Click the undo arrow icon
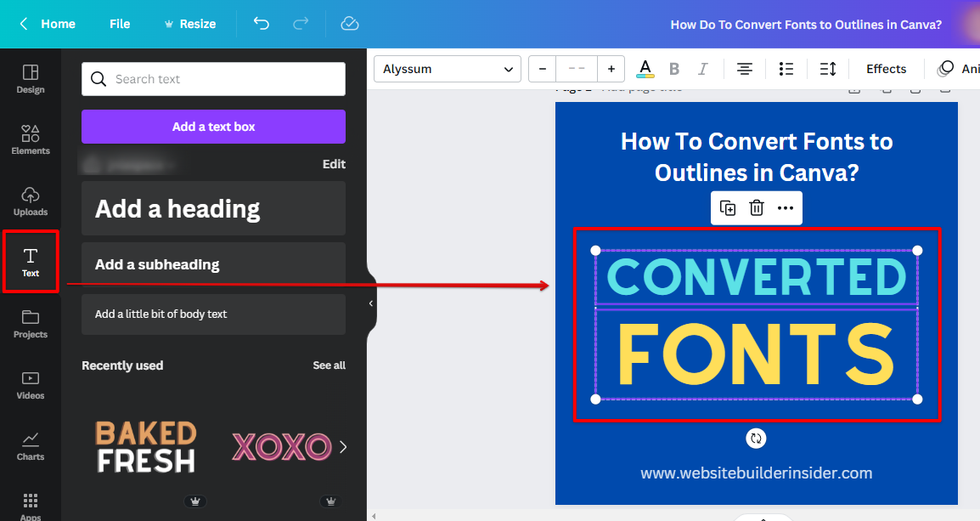 tap(262, 24)
